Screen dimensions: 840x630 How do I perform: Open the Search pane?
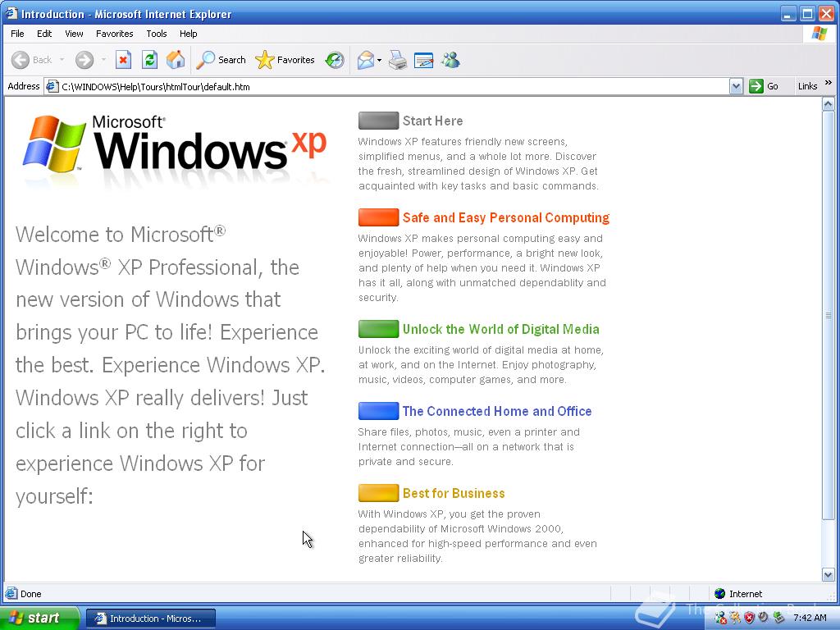[x=221, y=60]
